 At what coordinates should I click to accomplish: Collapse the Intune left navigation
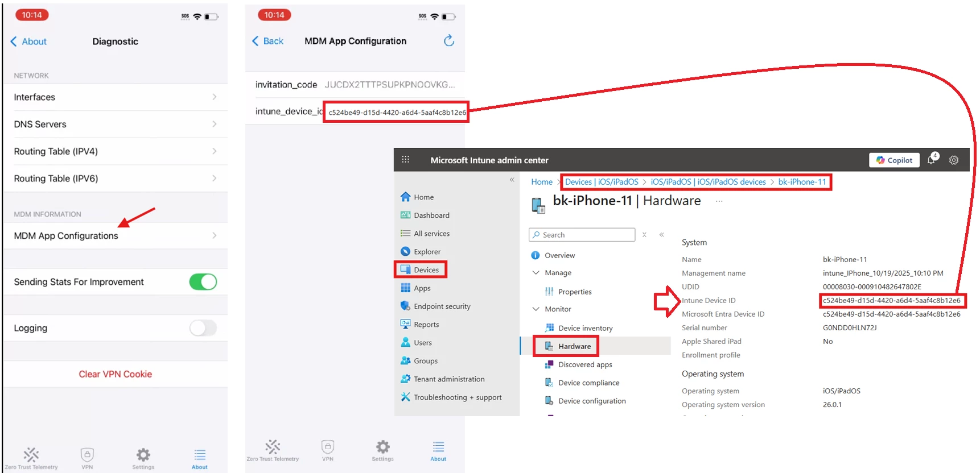(512, 180)
